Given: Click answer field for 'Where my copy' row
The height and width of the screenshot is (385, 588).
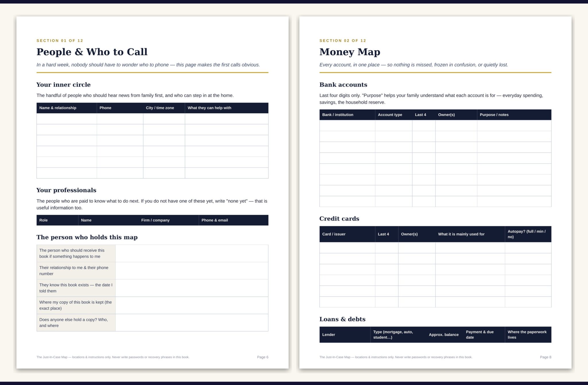Looking at the screenshot, I should tap(192, 305).
